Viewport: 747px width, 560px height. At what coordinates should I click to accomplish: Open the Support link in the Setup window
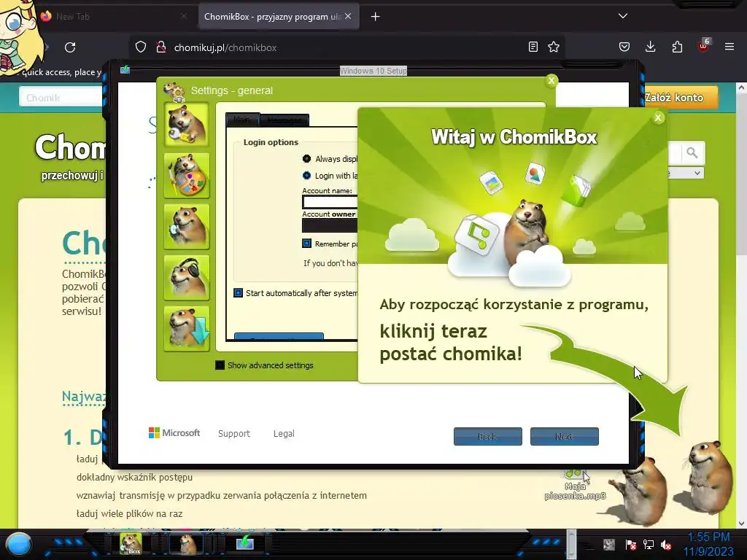(x=234, y=433)
